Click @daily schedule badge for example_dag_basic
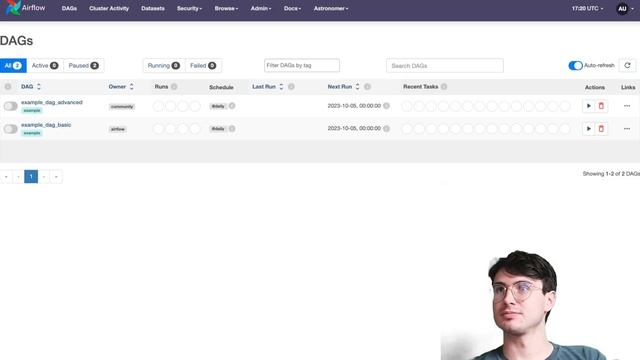Image resolution: width=640 pixels, height=360 pixels. pos(218,129)
